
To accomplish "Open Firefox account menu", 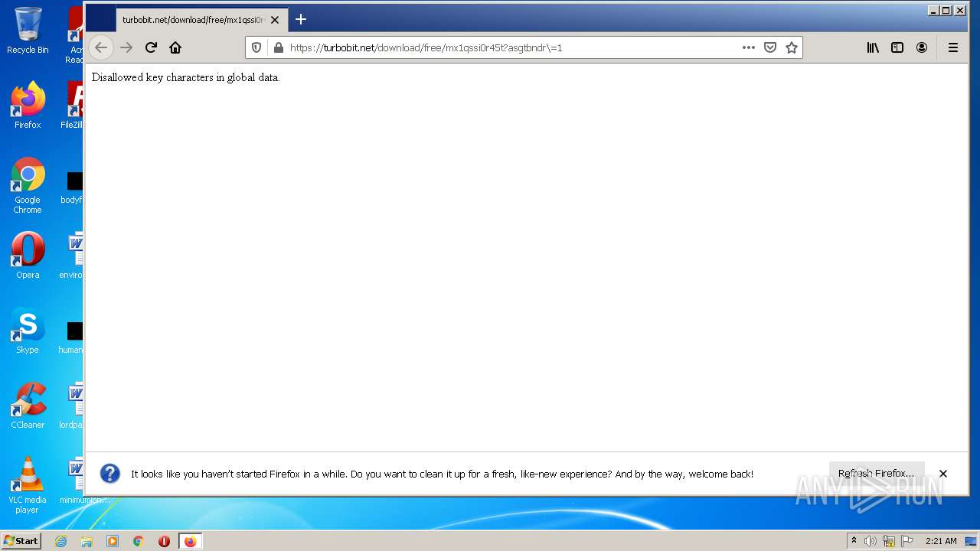I will click(x=922, y=47).
